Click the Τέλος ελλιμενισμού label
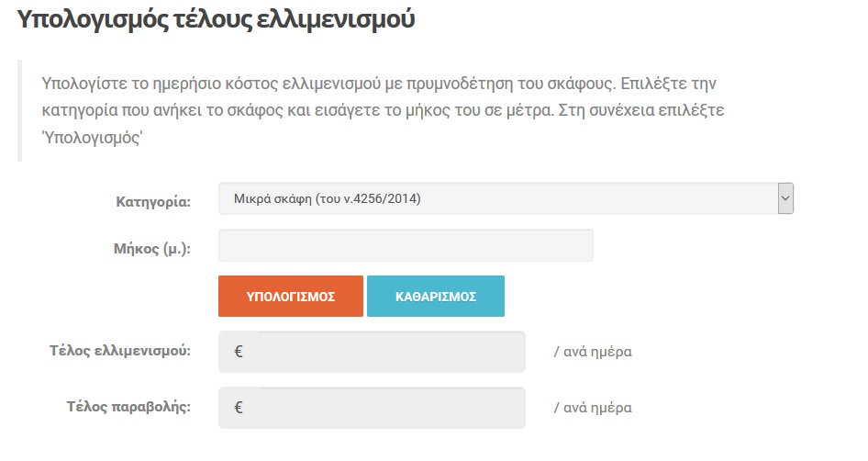868x461 pixels. tap(120, 350)
